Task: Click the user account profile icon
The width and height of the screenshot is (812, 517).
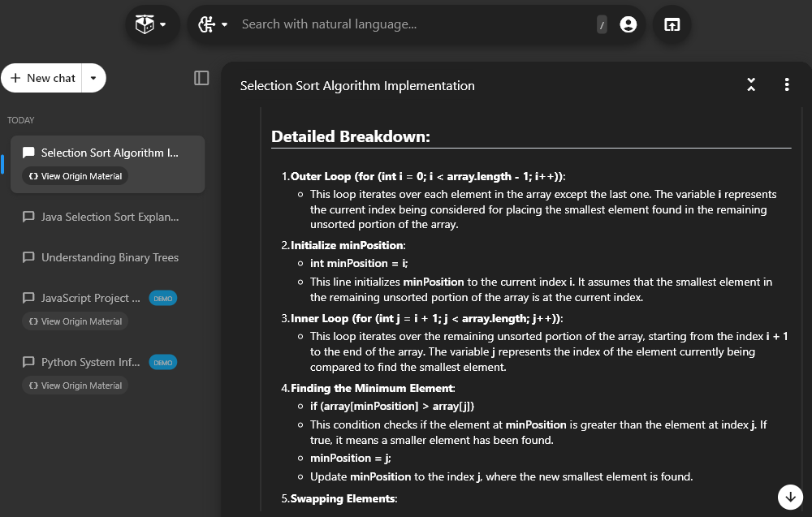Action: (x=628, y=25)
